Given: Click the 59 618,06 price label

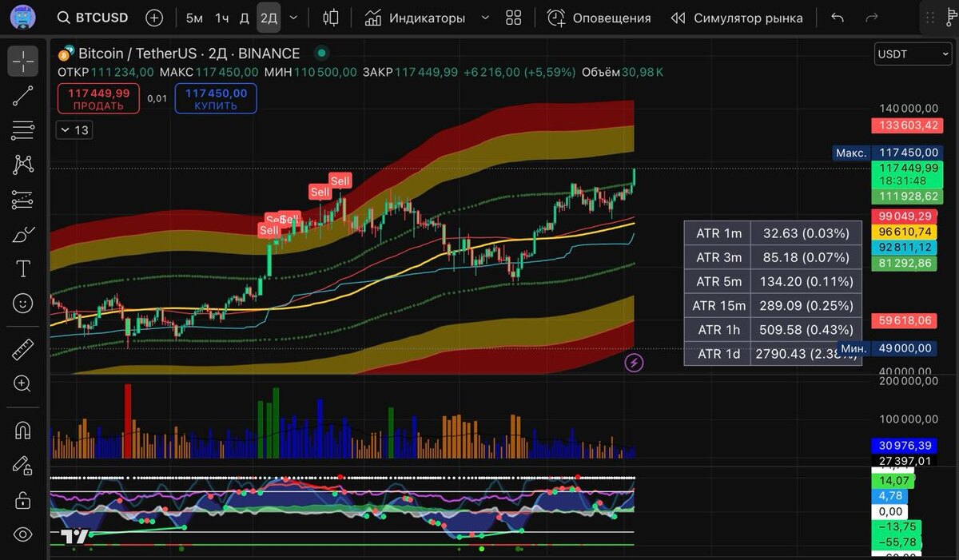Looking at the screenshot, I should (905, 320).
